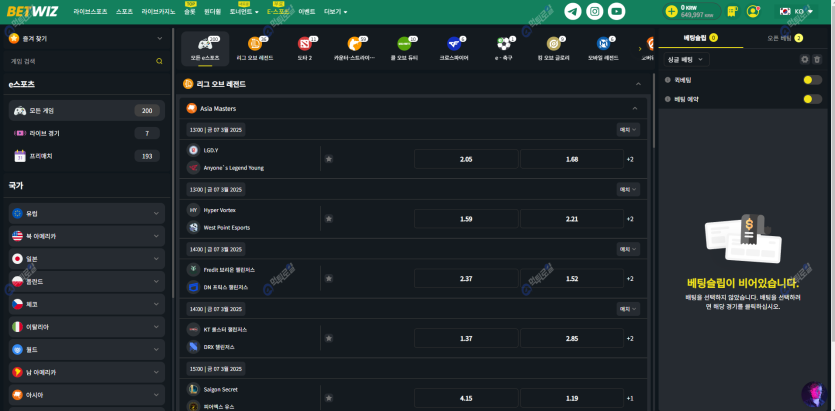835x411 pixels.
Task: Favorite the LGD.Y match star
Action: pyautogui.click(x=329, y=159)
